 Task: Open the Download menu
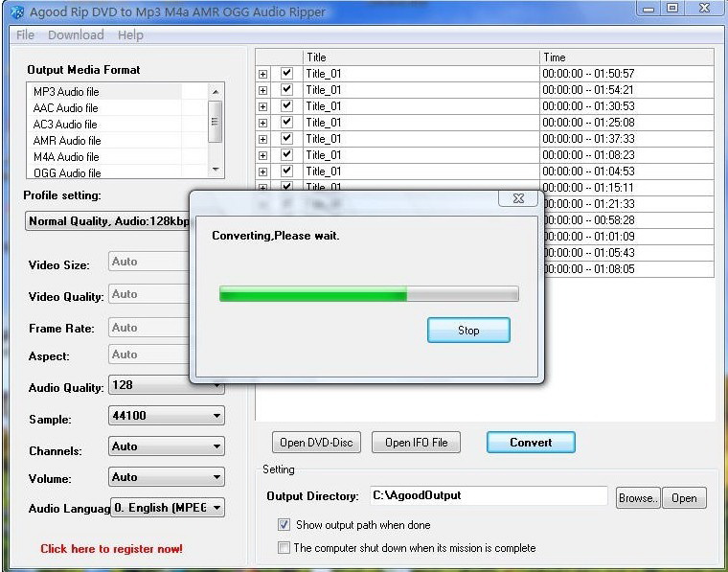(x=76, y=34)
